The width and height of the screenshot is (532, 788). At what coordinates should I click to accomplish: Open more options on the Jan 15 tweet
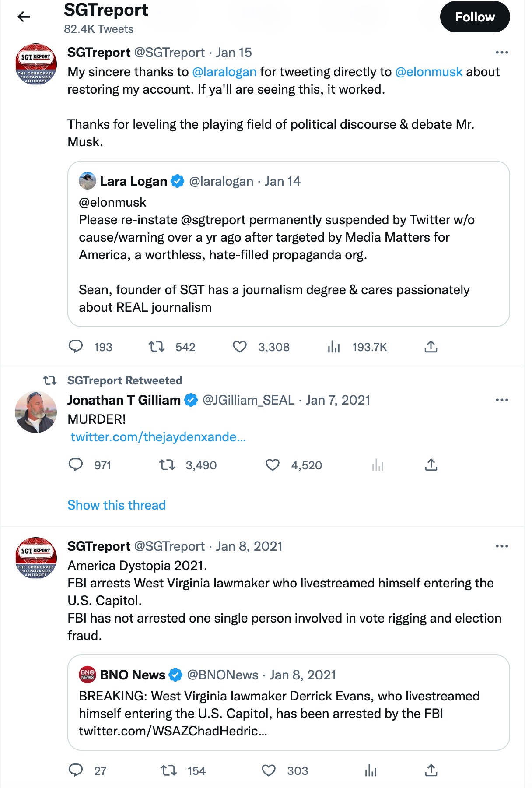click(502, 52)
